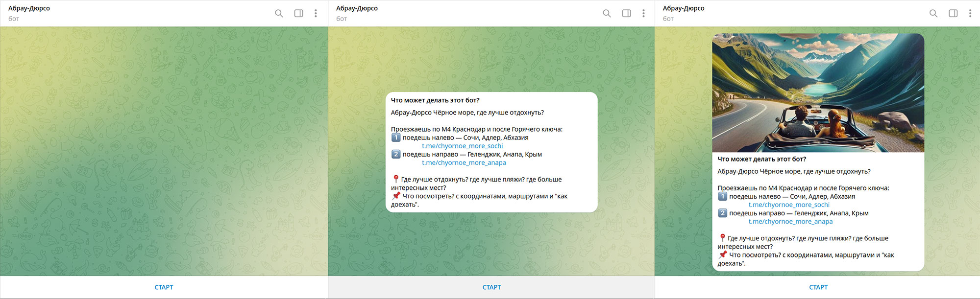Open t.me/chyornoe_more_anapa link in middle panel

click(x=464, y=162)
